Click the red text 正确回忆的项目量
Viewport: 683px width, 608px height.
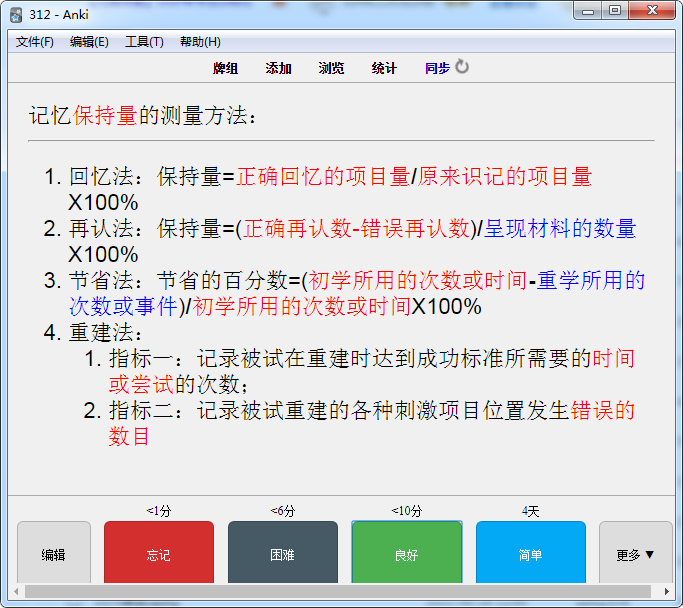323,176
